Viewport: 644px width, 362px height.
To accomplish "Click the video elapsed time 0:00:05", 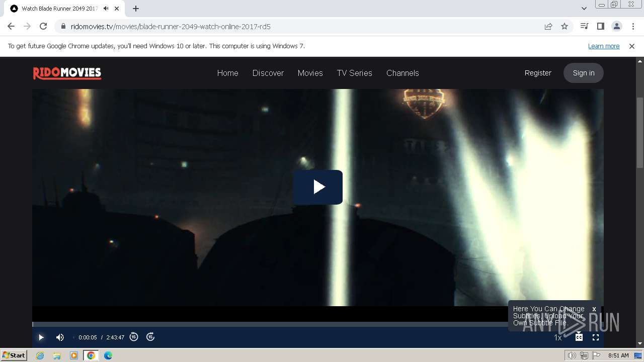I will [x=88, y=337].
